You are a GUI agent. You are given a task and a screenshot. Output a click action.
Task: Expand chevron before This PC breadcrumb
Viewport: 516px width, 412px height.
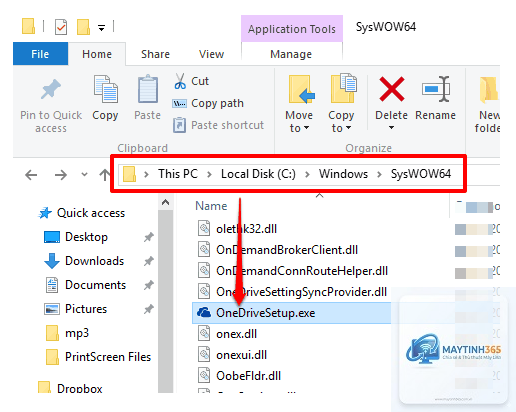pos(146,174)
